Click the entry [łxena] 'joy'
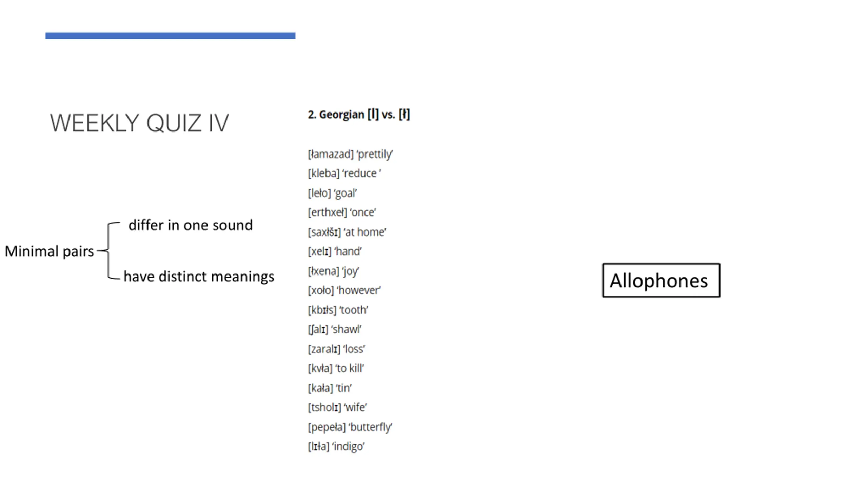Image resolution: width=868 pixels, height=488 pixels. point(333,271)
